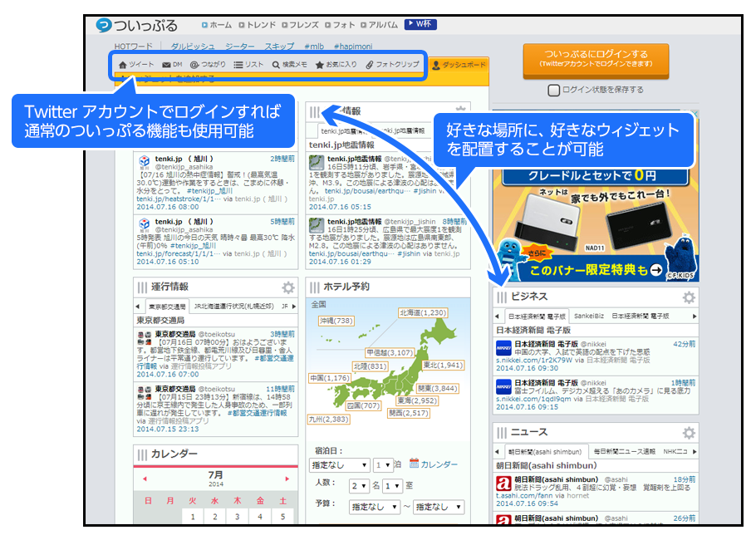Viewport: 756px width, 540px height.
Task: Click the #hapimoni hashtag link
Action: coord(353,47)
